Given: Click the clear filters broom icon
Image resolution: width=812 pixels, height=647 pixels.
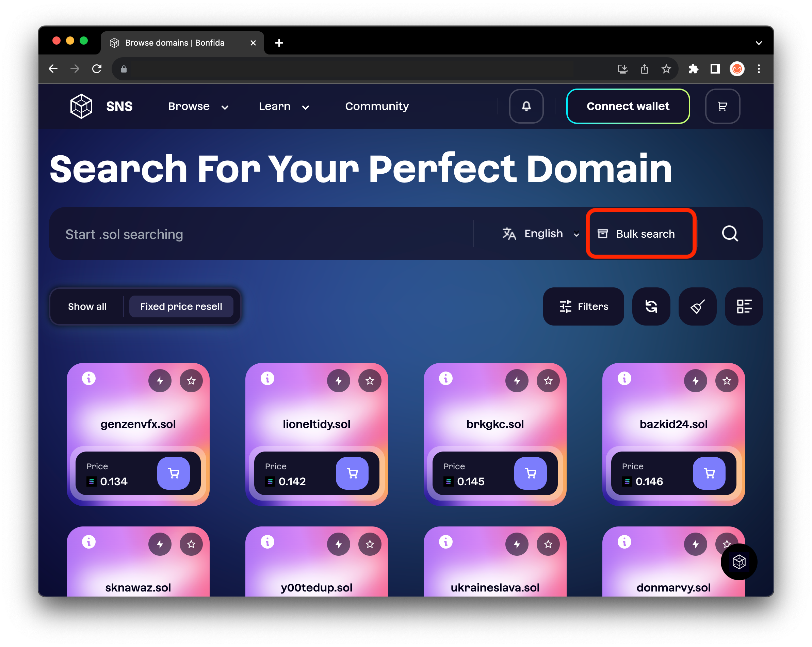Looking at the screenshot, I should [x=697, y=306].
